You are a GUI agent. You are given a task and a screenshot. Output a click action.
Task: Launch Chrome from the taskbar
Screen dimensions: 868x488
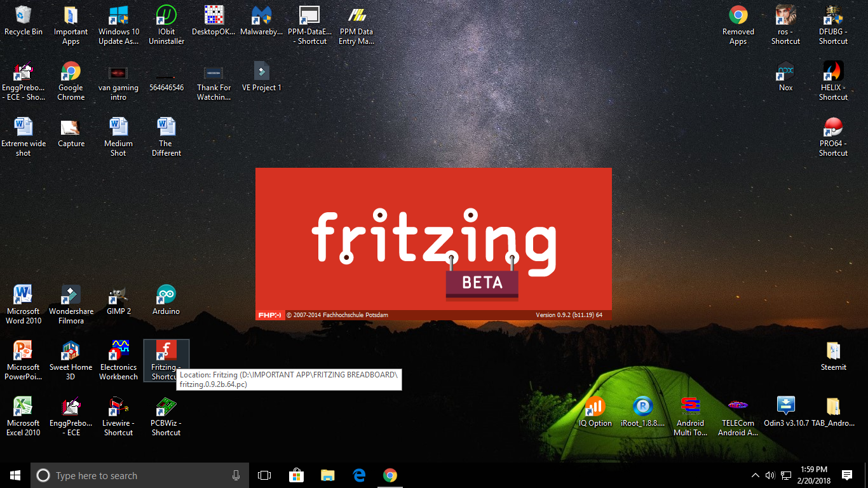[390, 475]
